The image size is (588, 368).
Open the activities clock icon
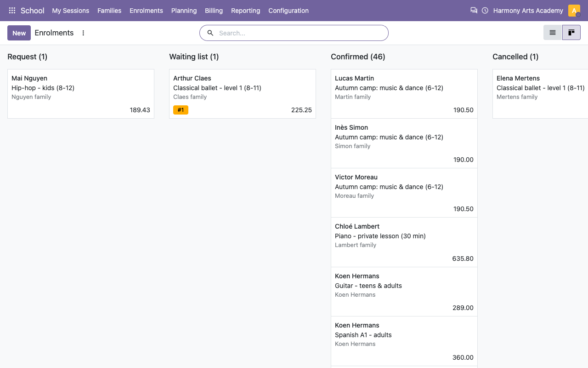pos(485,11)
